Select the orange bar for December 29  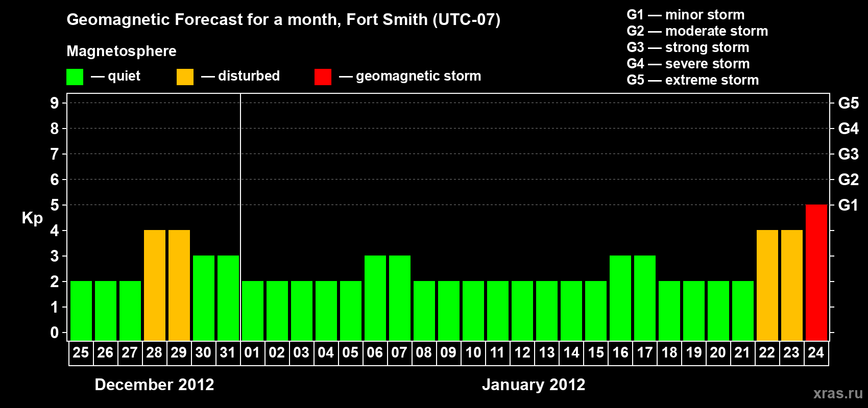(179, 285)
